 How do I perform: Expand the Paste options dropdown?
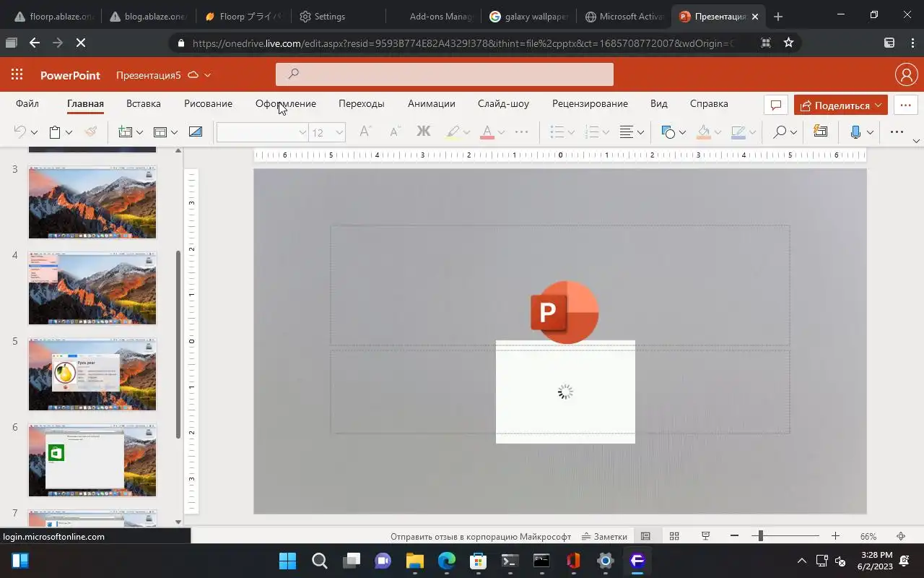(69, 132)
